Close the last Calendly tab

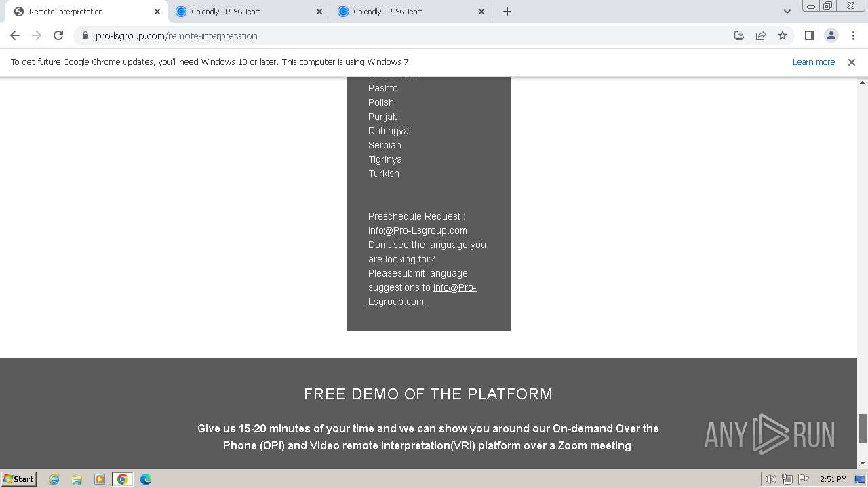481,12
